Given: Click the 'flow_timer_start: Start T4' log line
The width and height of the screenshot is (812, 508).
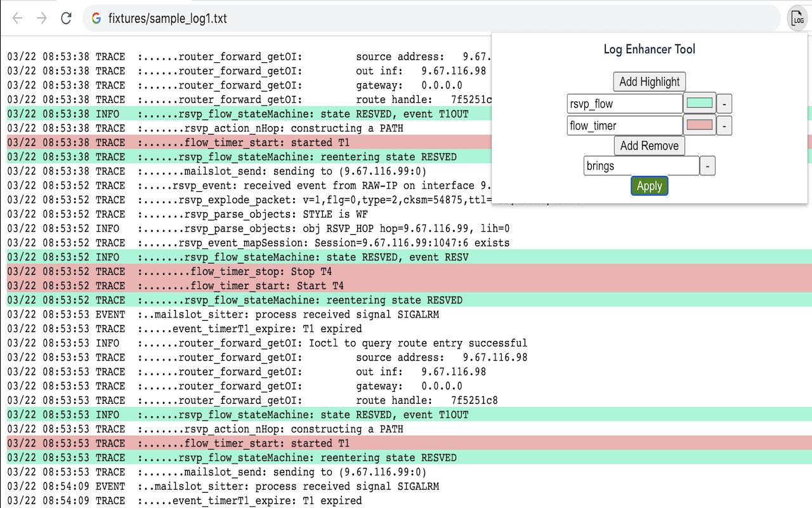Looking at the screenshot, I should 409,286.
